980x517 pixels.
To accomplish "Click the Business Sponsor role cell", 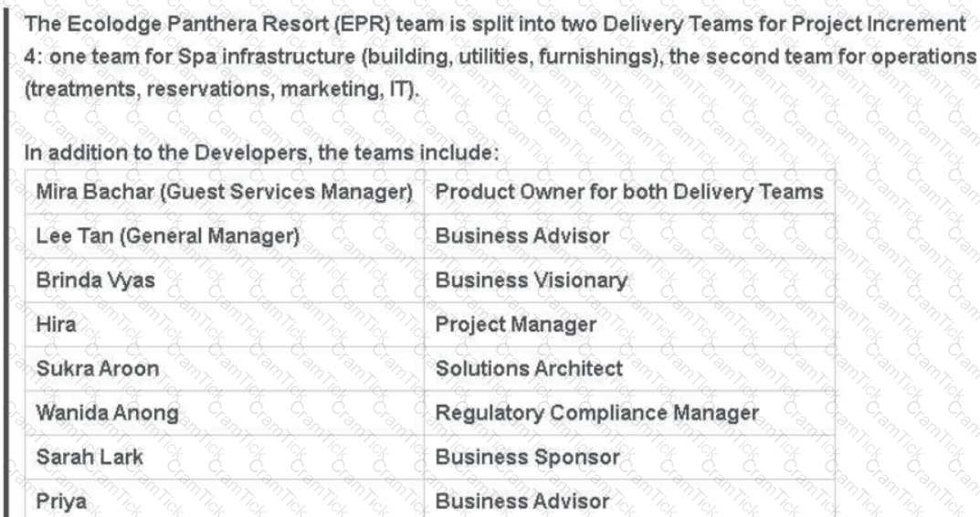I will pyautogui.click(x=629, y=458).
